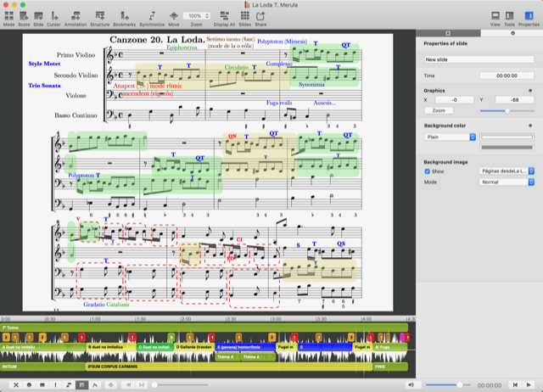Image resolution: width=543 pixels, height=392 pixels.
Task: Click the Bookmarks toolbar icon
Action: click(124, 17)
